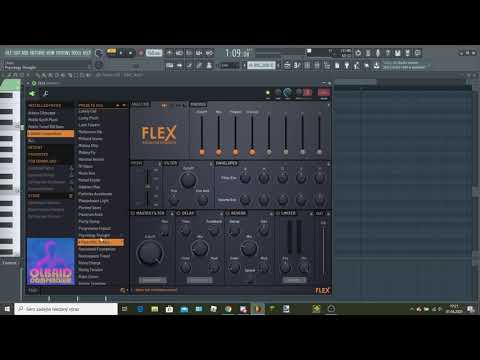This screenshot has height=360, width=480.
Task: Click the down arrow in the PRESETS header
Action: click(124, 105)
